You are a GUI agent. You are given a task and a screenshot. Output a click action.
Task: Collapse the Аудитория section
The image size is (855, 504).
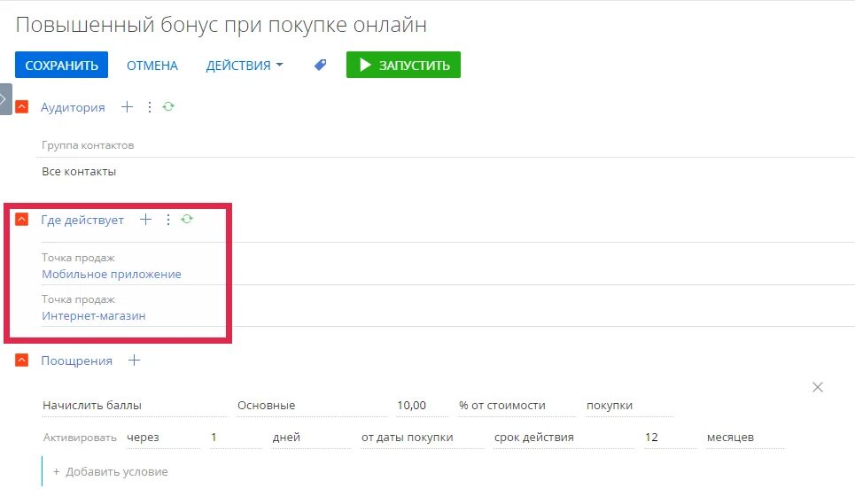pos(22,107)
